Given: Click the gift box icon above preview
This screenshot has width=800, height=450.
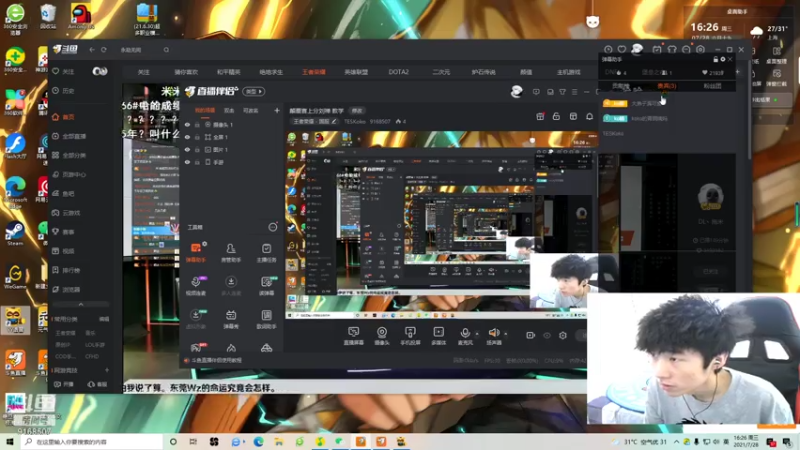Looking at the screenshot, I should pyautogui.click(x=540, y=117).
